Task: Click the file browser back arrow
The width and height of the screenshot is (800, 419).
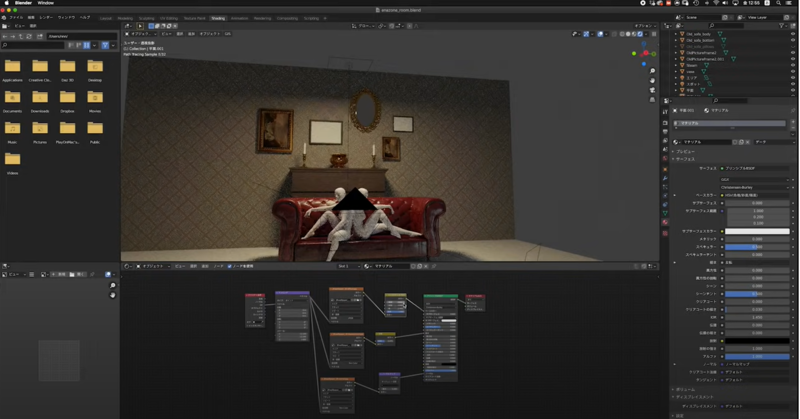Action: 5,36
